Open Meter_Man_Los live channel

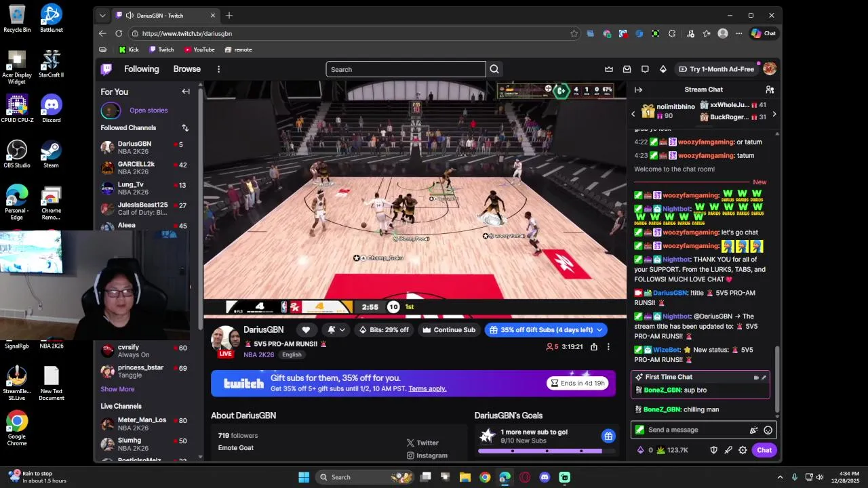(144, 424)
